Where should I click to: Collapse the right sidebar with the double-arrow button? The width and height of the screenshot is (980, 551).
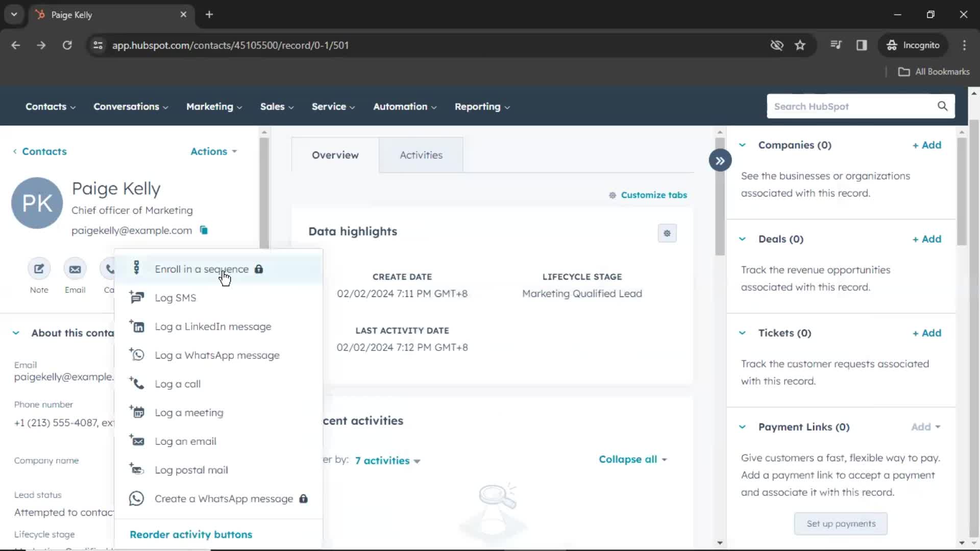(x=720, y=161)
